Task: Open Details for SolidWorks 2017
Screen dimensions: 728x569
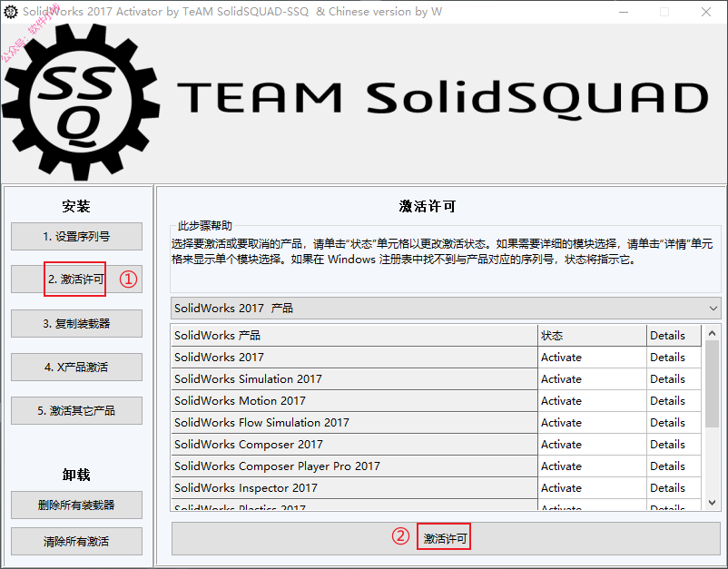Action: pyautogui.click(x=674, y=358)
